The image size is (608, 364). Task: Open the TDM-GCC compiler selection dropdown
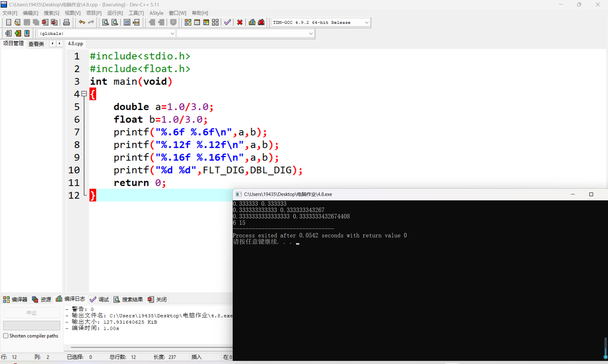pos(366,22)
